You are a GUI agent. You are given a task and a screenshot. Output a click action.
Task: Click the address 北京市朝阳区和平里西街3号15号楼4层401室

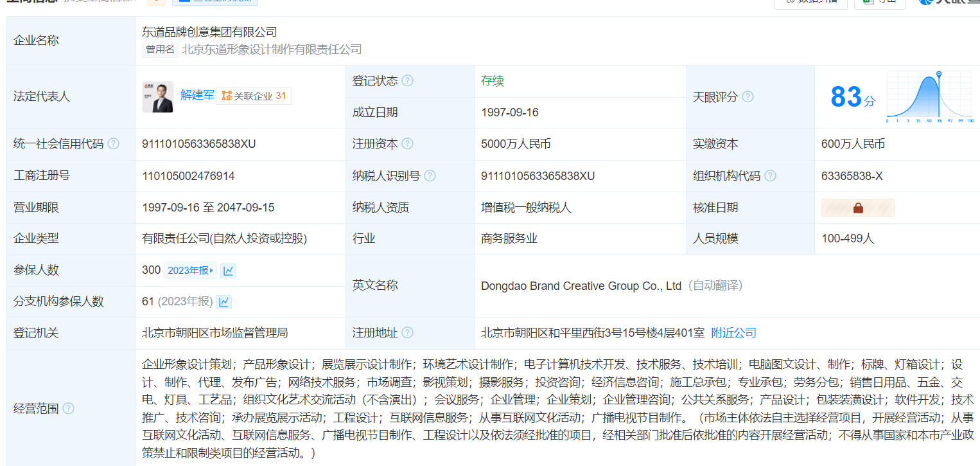pos(593,333)
